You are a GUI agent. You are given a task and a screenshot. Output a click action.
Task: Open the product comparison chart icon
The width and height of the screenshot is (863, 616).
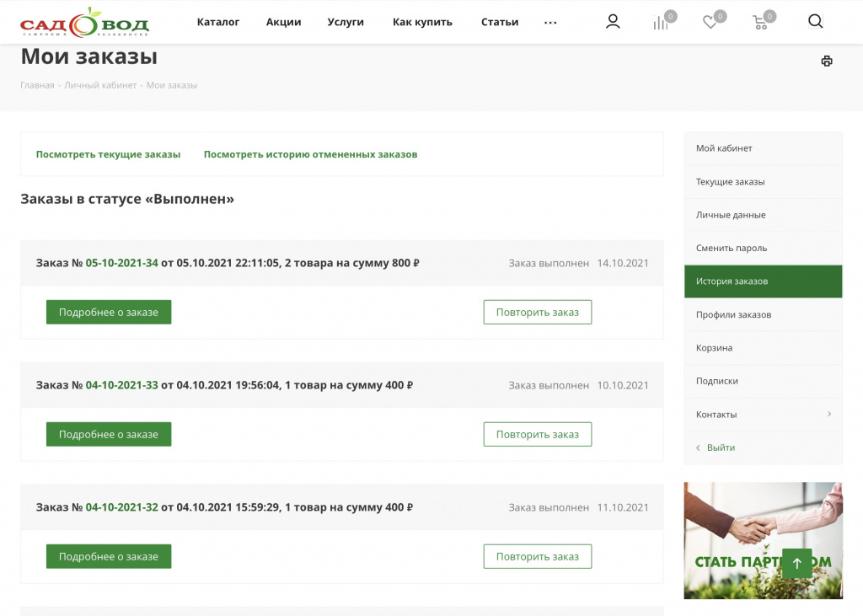click(x=661, y=23)
